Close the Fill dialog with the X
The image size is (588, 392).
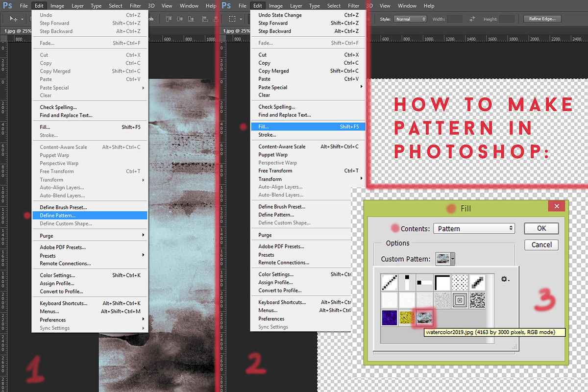(x=557, y=207)
